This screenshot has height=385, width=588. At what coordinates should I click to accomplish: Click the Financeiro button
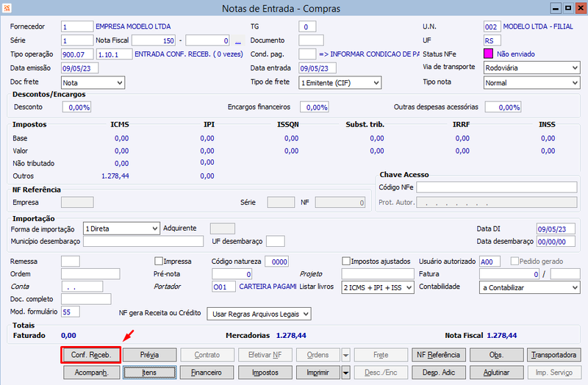pyautogui.click(x=207, y=373)
